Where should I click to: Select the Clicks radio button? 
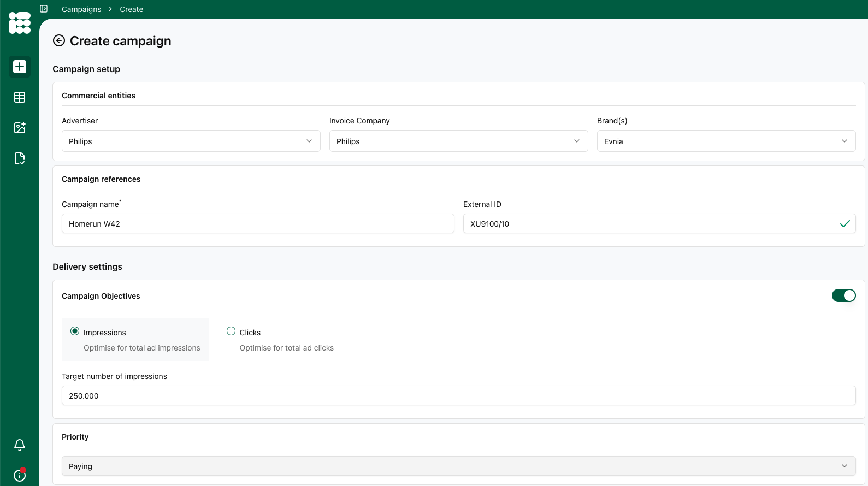pyautogui.click(x=231, y=331)
